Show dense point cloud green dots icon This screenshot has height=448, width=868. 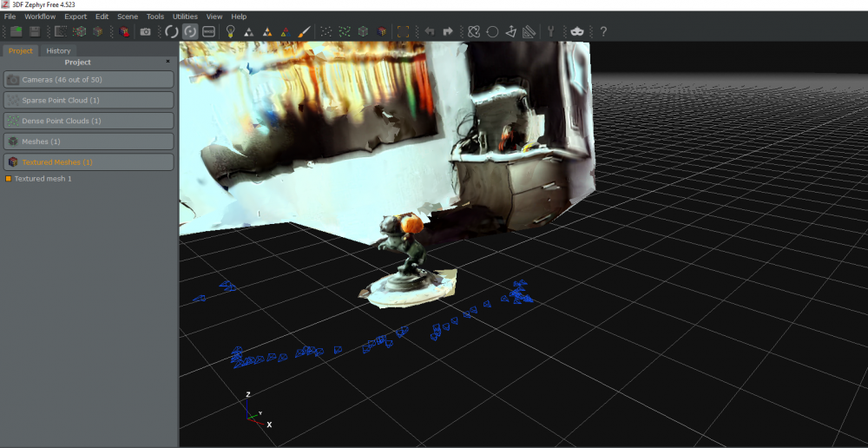pyautogui.click(x=345, y=31)
